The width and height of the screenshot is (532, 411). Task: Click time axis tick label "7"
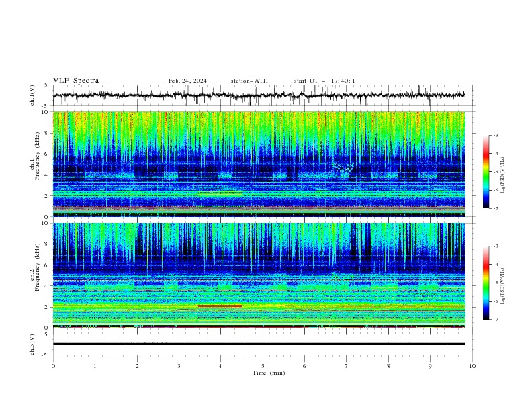pos(347,366)
